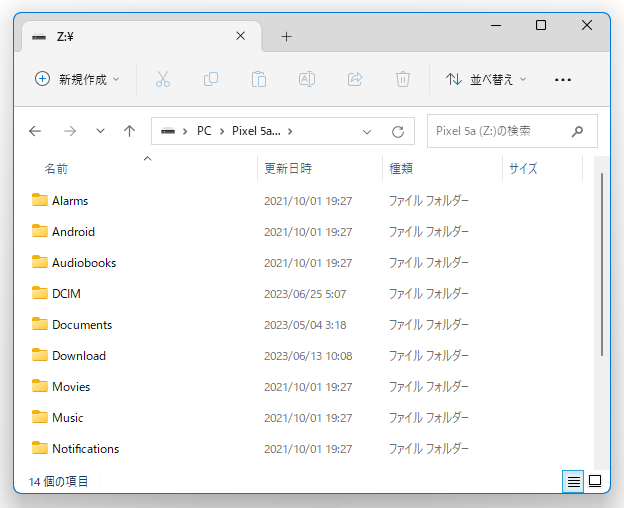Click the Copy icon in toolbar
Image resolution: width=624 pixels, height=508 pixels.
(x=211, y=79)
